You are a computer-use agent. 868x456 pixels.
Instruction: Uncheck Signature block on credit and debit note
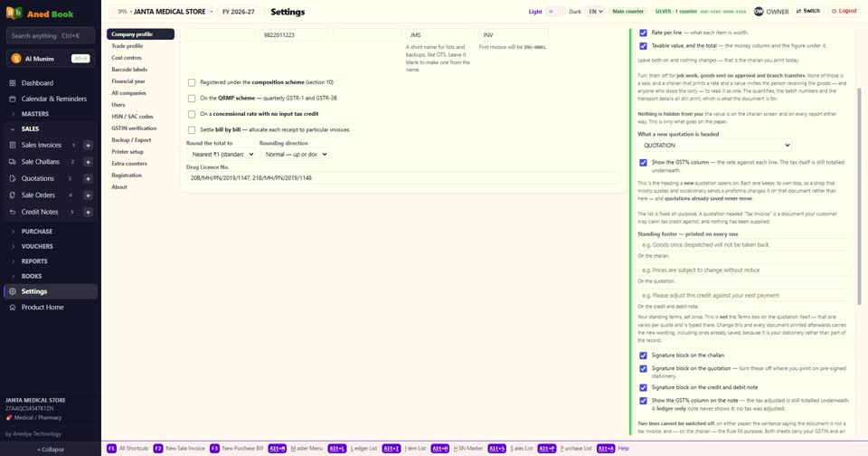pos(643,388)
